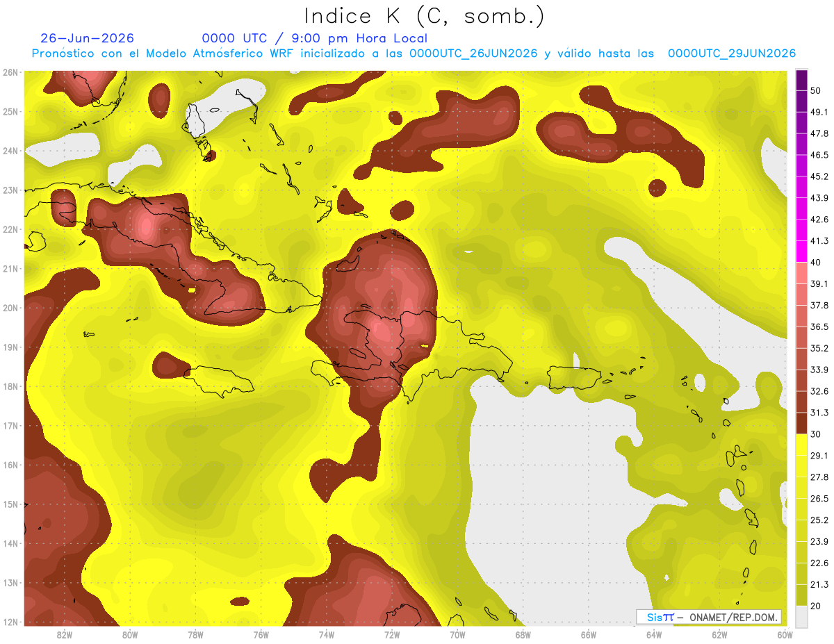Click the colorbar label '47.8'
Image resolution: width=834 pixels, height=644 pixels.
[819, 133]
